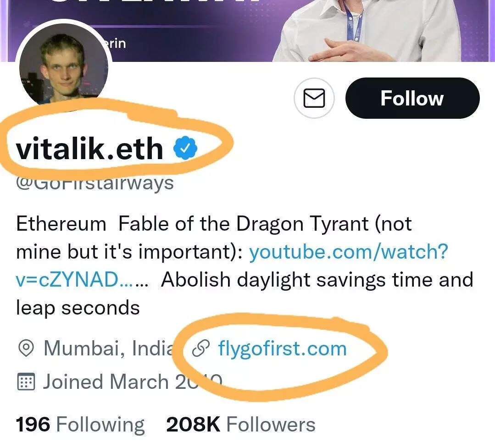Click the 'Abolish daylight savings time' bio text
Screen dimensions: 495x448
(x=317, y=280)
